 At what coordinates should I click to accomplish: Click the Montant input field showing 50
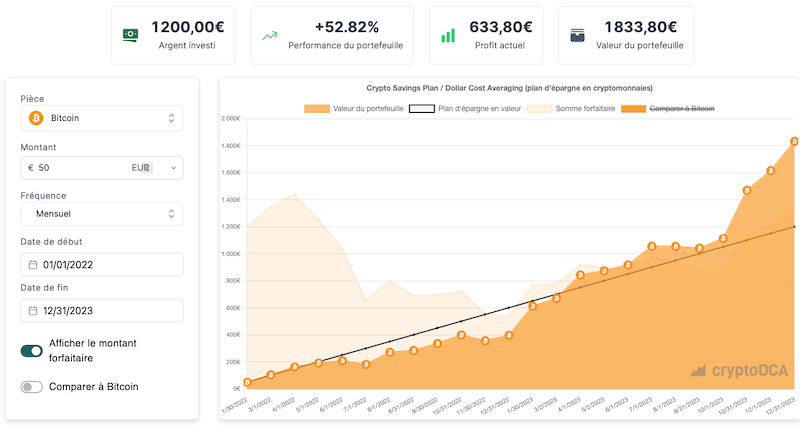click(80, 168)
